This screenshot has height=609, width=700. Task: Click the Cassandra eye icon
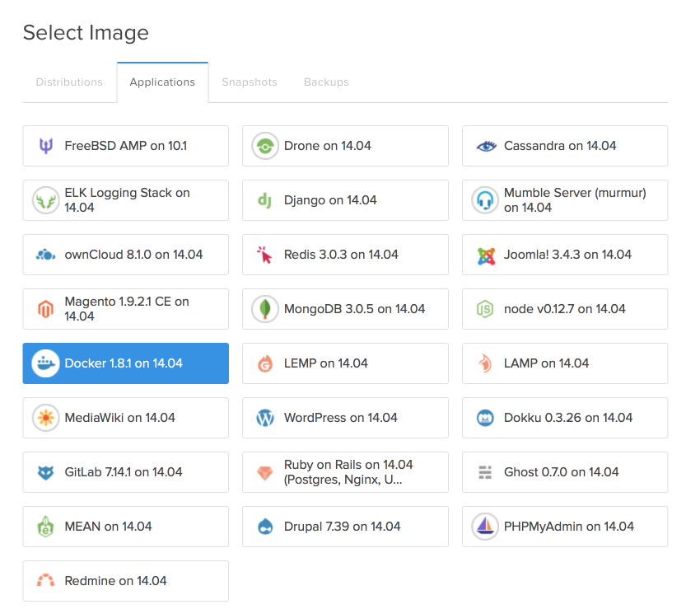(485, 147)
